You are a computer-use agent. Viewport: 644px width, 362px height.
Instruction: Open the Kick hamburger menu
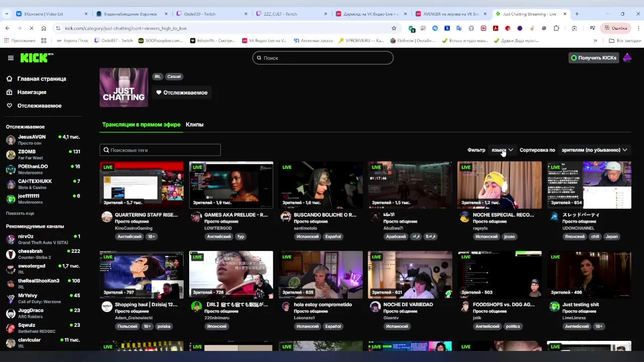point(11,58)
